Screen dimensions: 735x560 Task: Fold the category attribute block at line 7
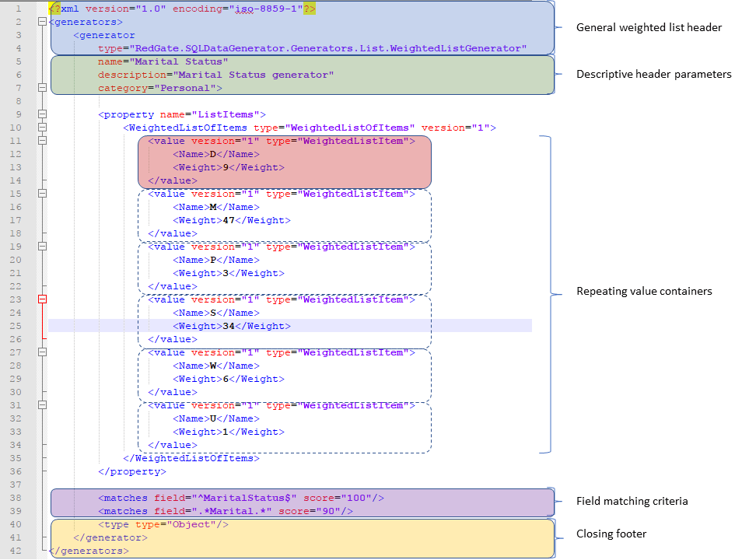click(x=43, y=88)
